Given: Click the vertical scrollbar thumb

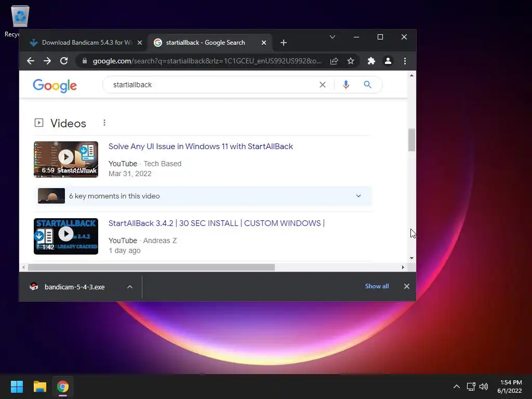Looking at the screenshot, I should (x=411, y=140).
